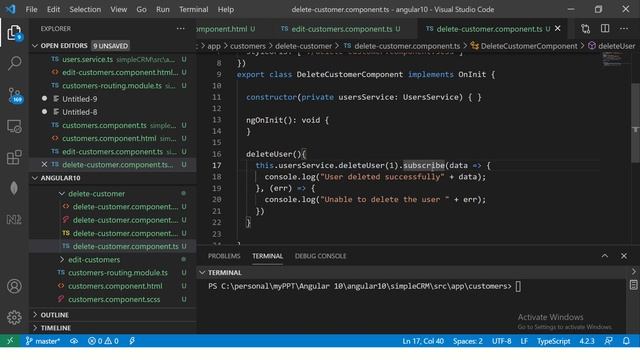
Task: Switch to the Problems panel tab
Action: [224, 256]
